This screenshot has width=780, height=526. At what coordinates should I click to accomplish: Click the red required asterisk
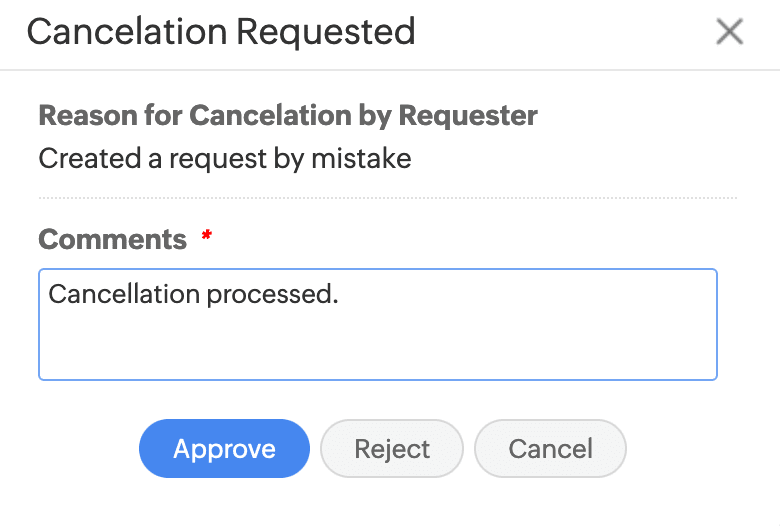point(207,237)
